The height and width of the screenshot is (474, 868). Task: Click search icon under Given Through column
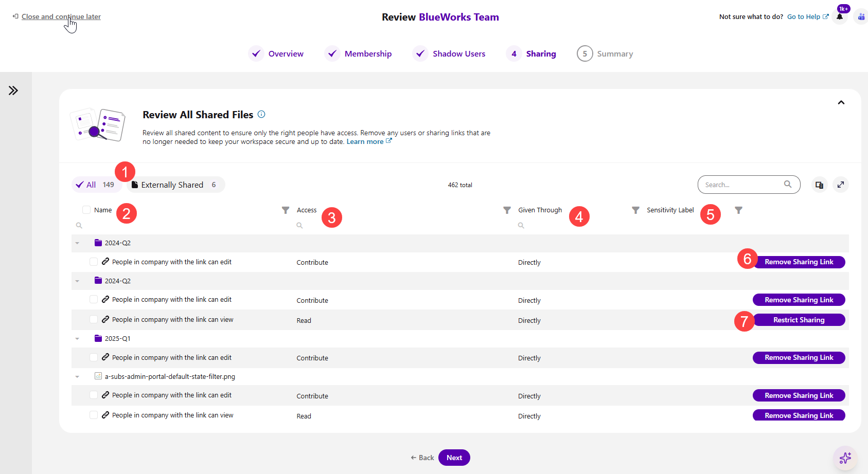click(521, 225)
